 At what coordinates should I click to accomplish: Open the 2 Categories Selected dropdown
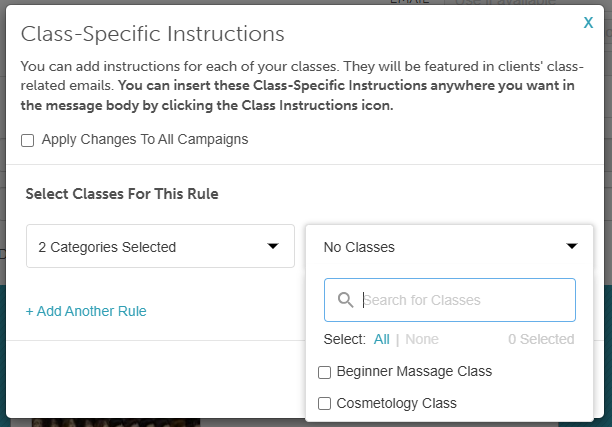159,246
